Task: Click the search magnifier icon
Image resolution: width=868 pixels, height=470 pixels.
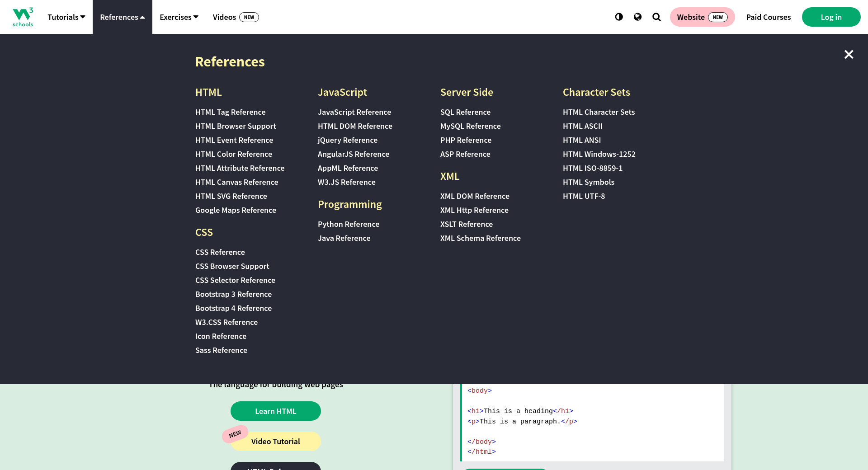Action: [656, 17]
